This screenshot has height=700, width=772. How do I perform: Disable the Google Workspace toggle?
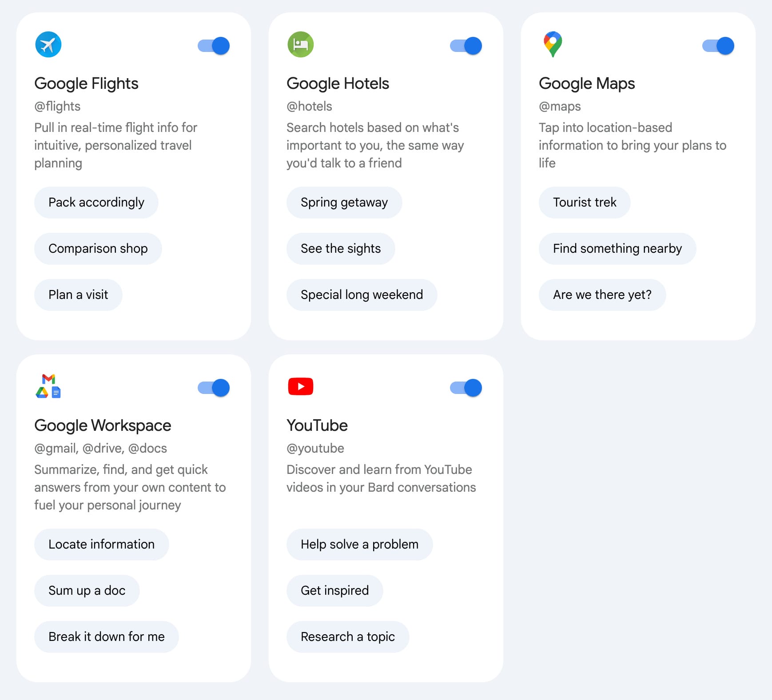pos(214,388)
